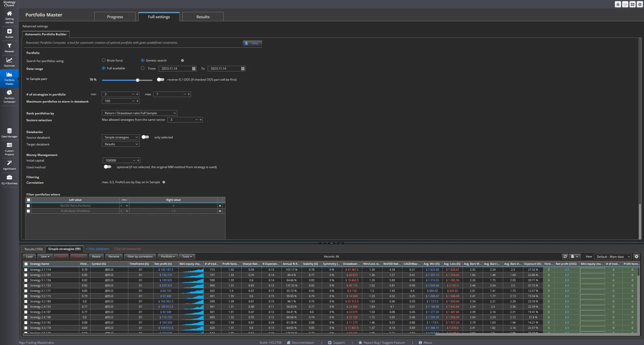Choose Full available data range
The width and height of the screenshot is (644, 345).
[103, 68]
